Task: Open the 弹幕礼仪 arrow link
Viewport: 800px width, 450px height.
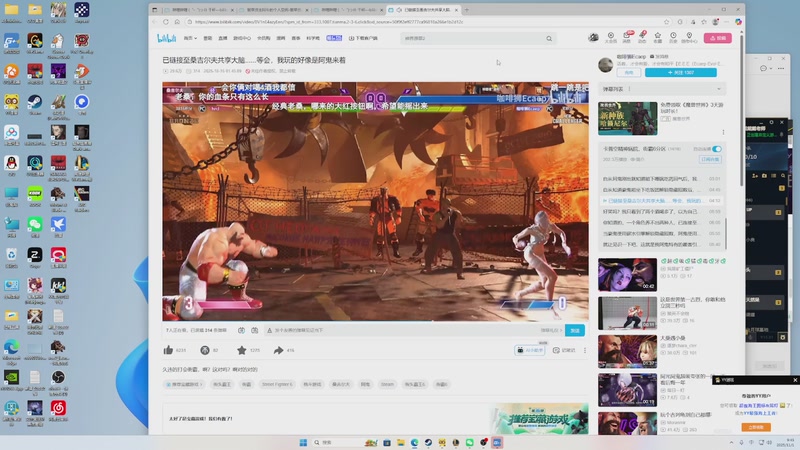Action: coord(552,330)
